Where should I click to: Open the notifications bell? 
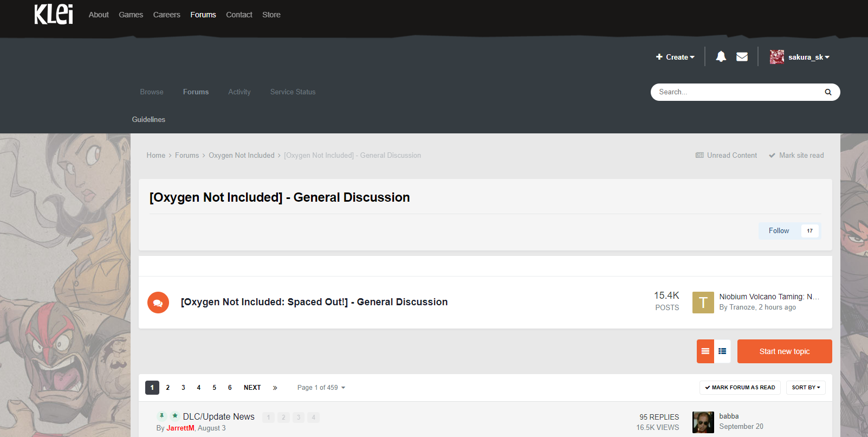click(721, 56)
